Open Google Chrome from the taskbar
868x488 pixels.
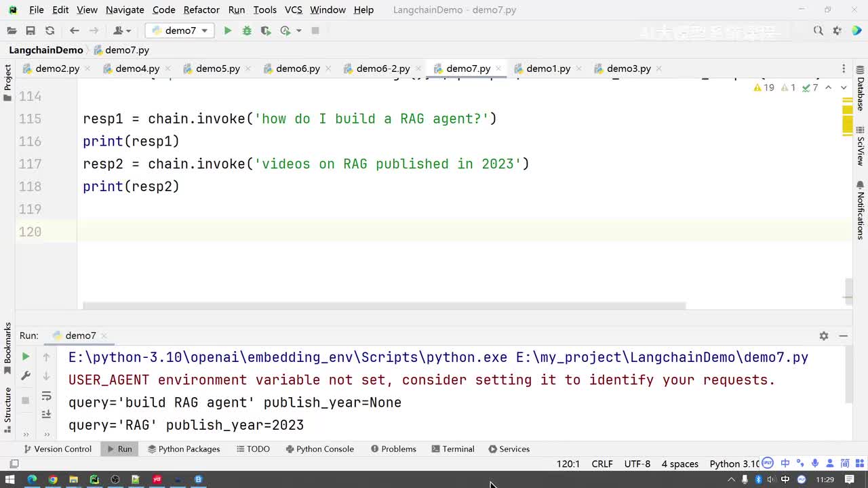[53, 480]
